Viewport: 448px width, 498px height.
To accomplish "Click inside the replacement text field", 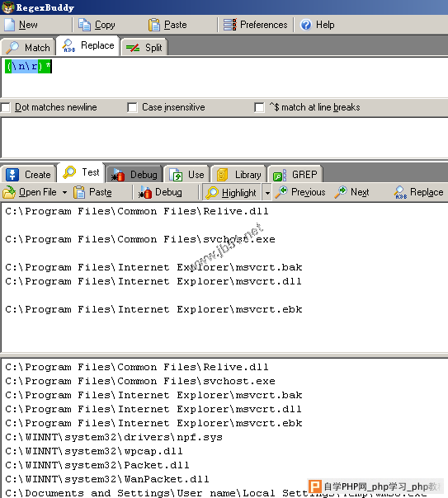I will [224, 138].
